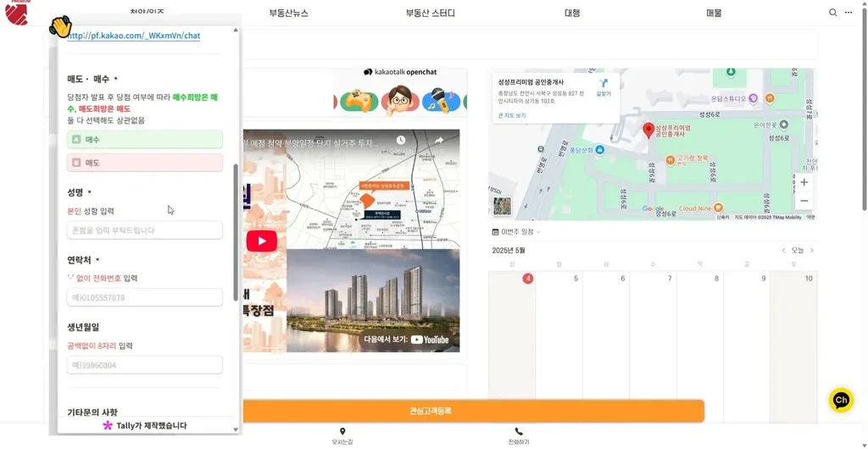
Task: Open the 부동산 스터디 menu
Action: point(430,13)
